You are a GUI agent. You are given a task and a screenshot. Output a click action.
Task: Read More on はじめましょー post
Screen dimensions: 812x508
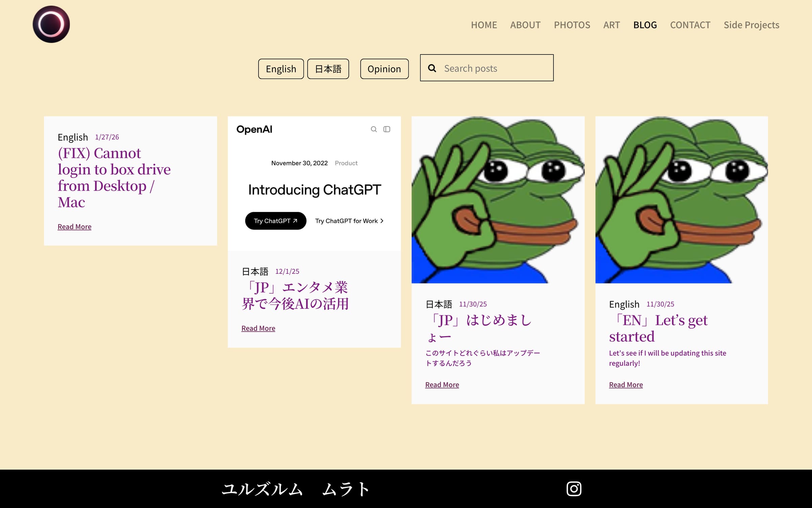pos(442,385)
